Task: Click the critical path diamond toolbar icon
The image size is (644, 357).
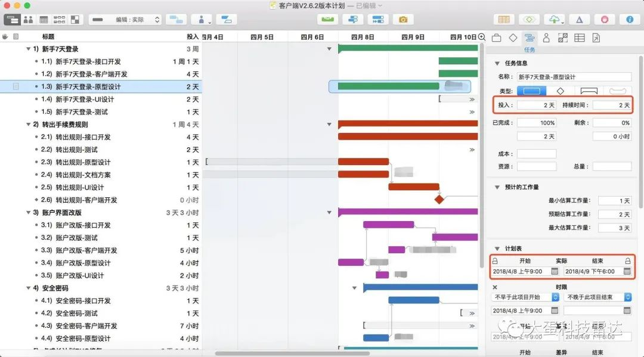Action: [529, 19]
